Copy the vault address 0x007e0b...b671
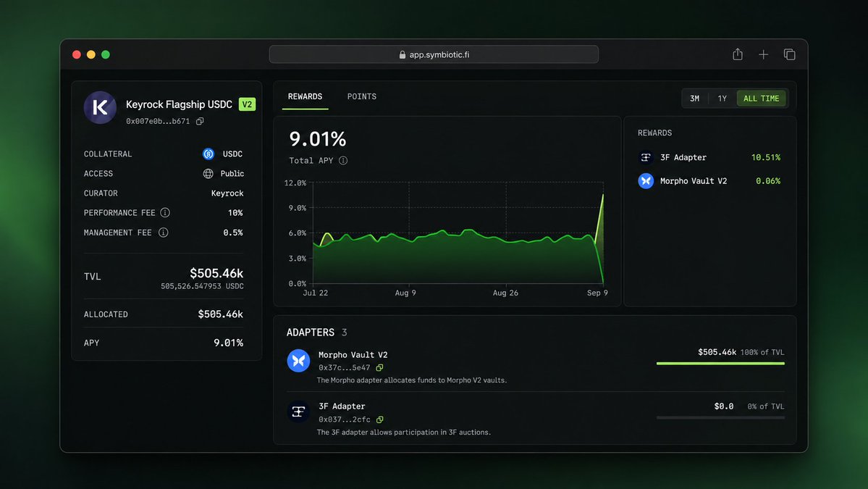 pyautogui.click(x=200, y=121)
